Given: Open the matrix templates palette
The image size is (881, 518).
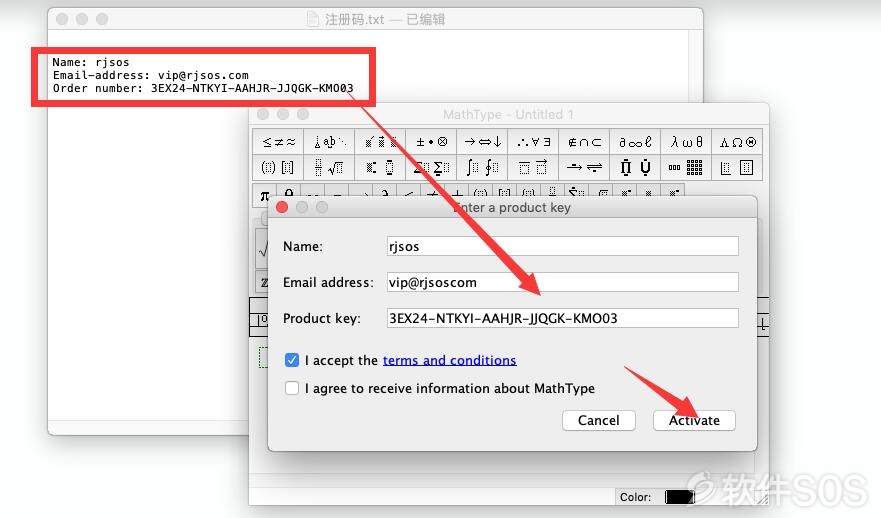Looking at the screenshot, I should click(687, 167).
